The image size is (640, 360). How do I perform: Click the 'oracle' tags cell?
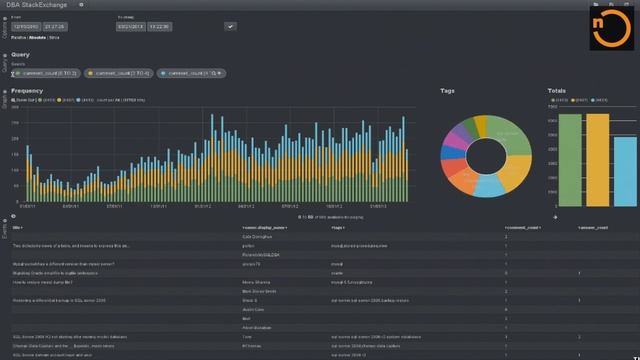click(337, 273)
